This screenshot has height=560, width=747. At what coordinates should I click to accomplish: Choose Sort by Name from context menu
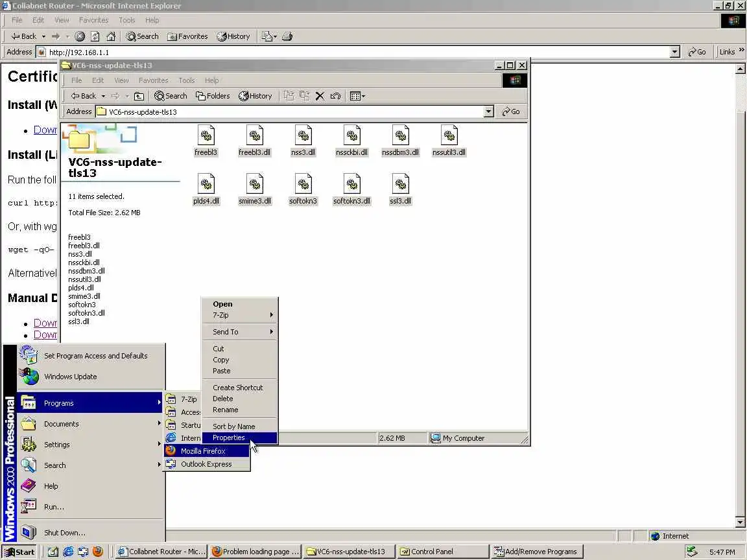240,426
